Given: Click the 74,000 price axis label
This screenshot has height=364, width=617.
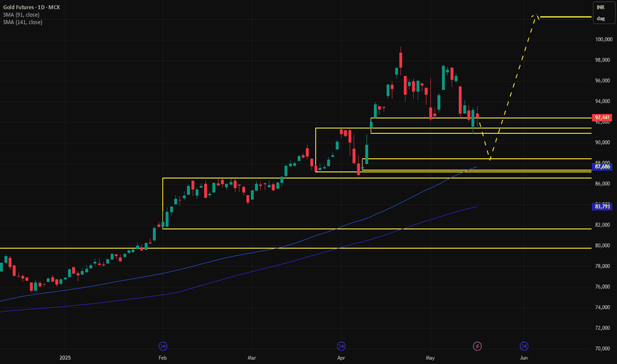Looking at the screenshot, I should [603, 307].
